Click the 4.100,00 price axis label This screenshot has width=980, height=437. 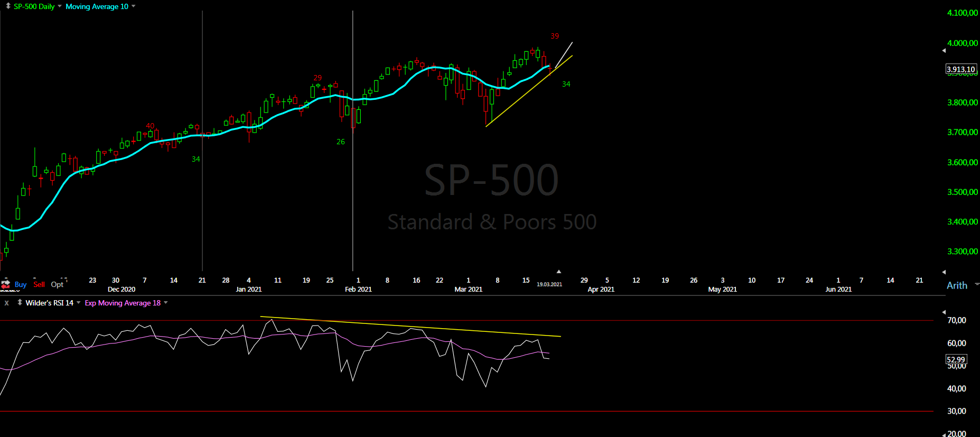[963, 13]
